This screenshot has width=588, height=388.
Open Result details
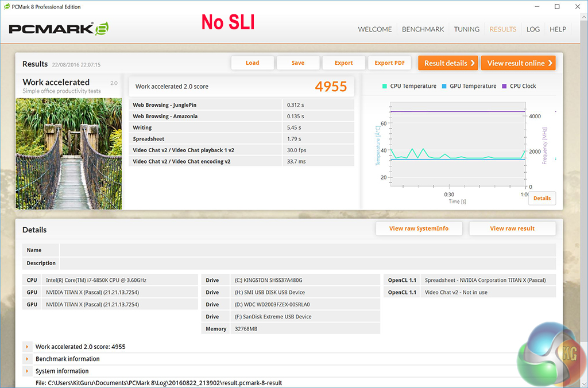[x=449, y=63]
